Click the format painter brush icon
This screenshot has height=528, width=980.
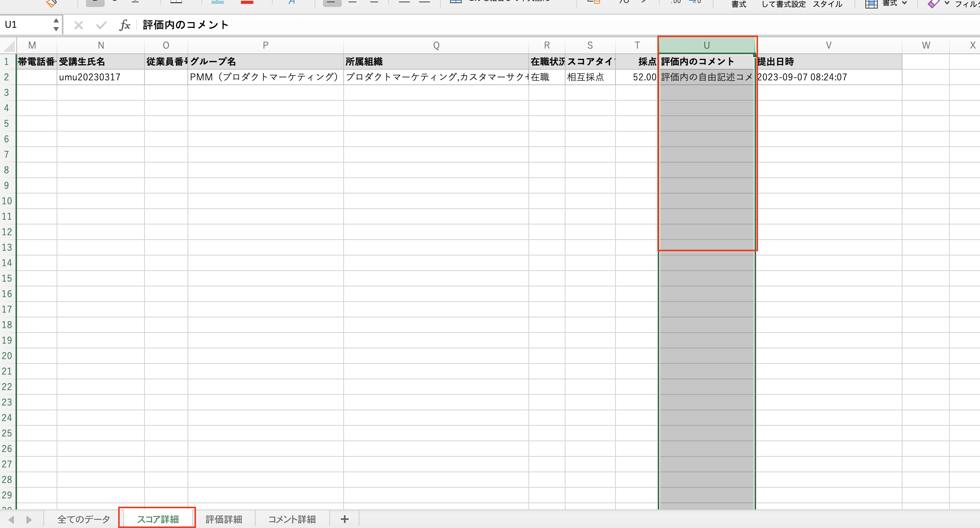click(x=52, y=3)
